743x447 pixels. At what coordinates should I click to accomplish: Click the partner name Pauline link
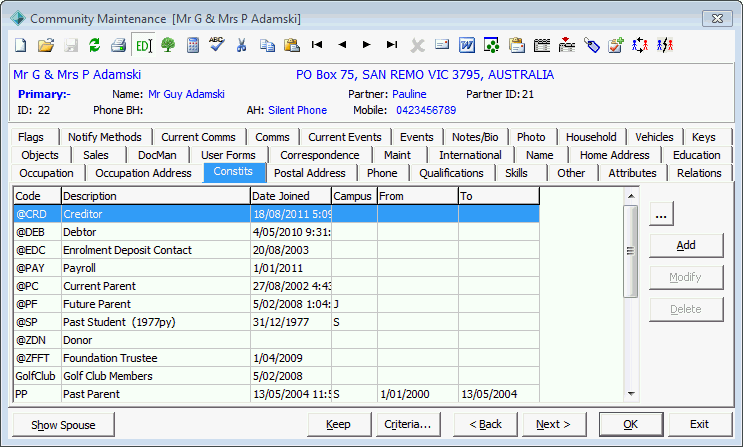click(409, 94)
